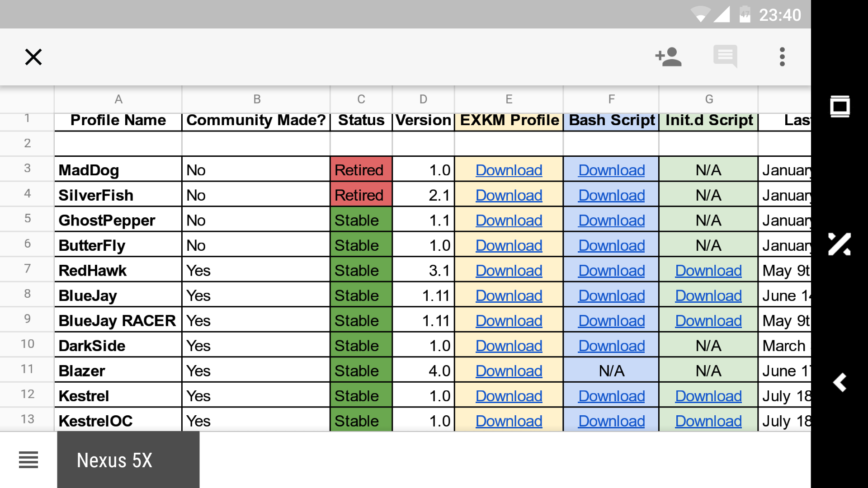868x488 pixels.
Task: Click the red Retired cell for SilverFish
Action: click(361, 195)
